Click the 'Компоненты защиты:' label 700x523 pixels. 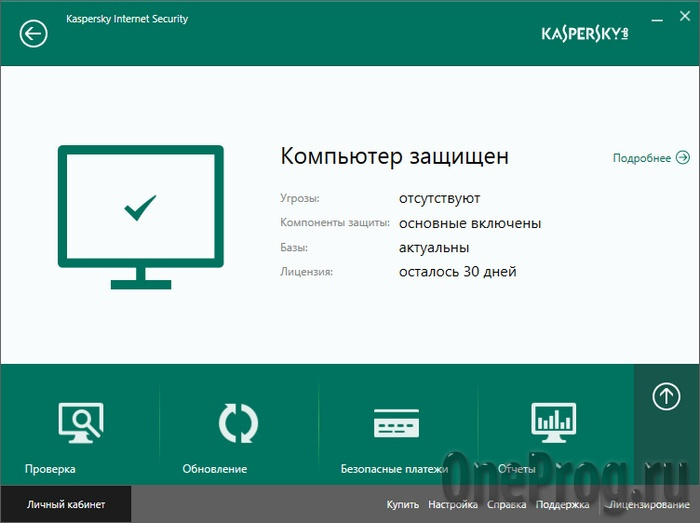pyautogui.click(x=335, y=222)
